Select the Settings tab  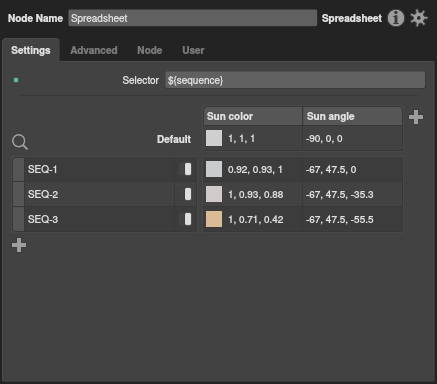[31, 50]
